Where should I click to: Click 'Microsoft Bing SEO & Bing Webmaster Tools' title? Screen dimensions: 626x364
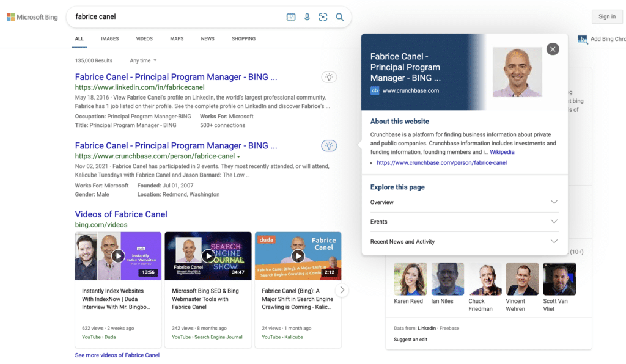[x=205, y=299]
